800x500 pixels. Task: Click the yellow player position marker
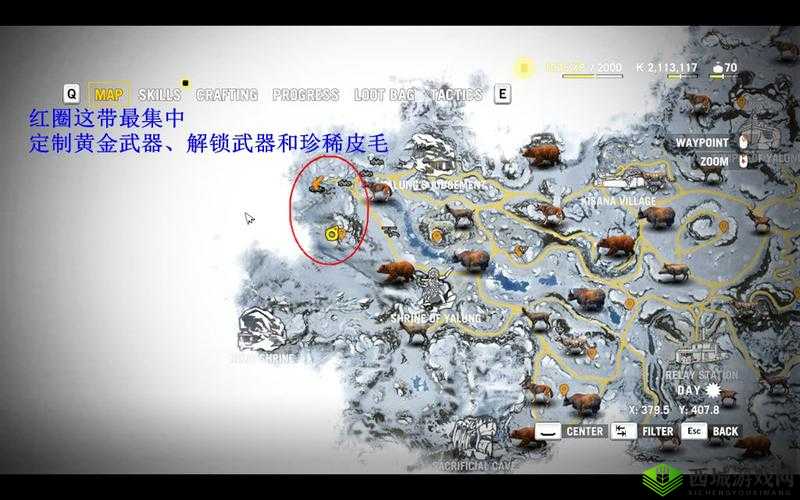[331, 234]
